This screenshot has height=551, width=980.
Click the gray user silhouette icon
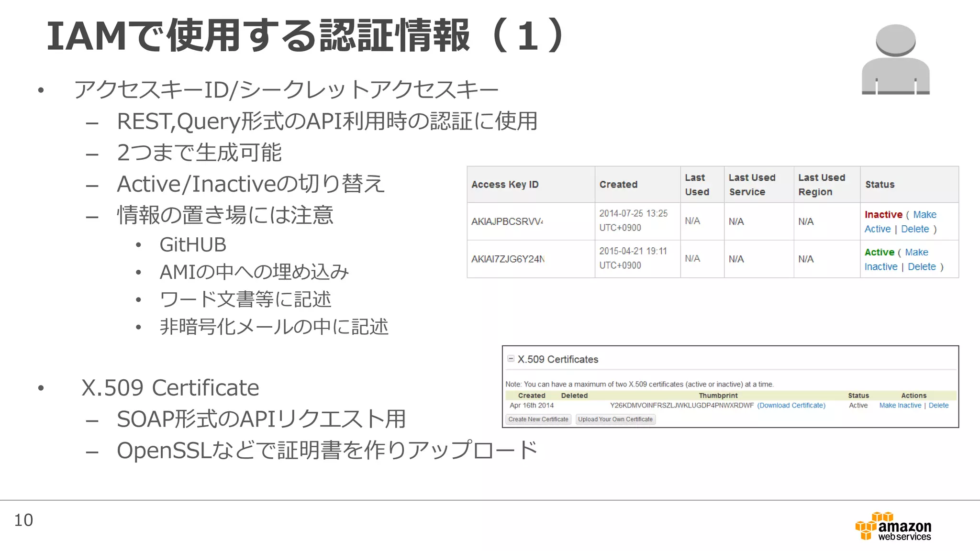click(895, 59)
